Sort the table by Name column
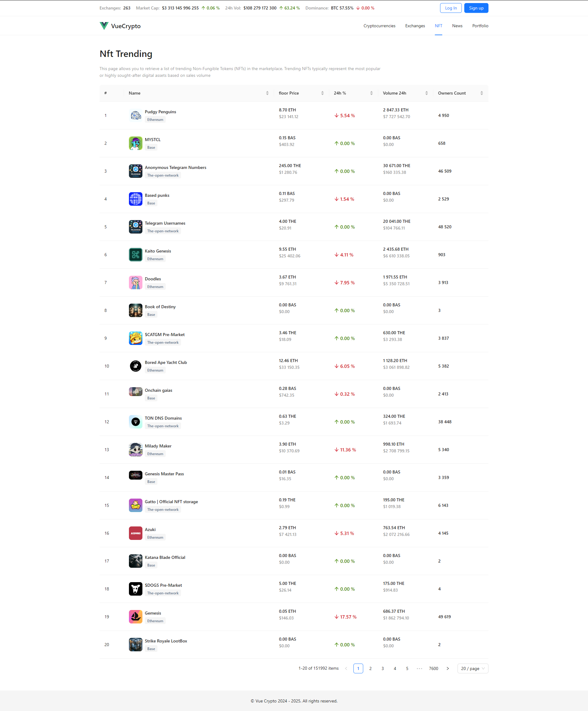588x711 pixels. click(199, 93)
